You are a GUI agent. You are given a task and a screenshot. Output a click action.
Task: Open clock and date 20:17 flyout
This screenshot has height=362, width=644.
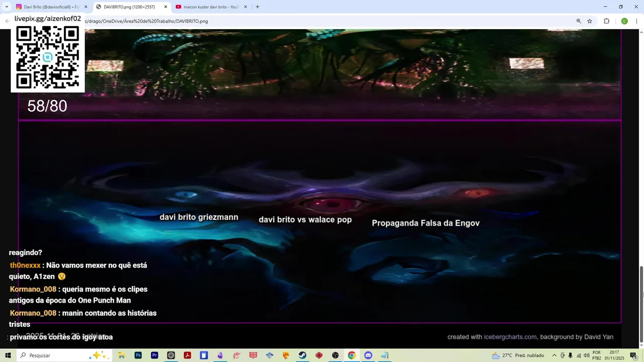pos(614,355)
